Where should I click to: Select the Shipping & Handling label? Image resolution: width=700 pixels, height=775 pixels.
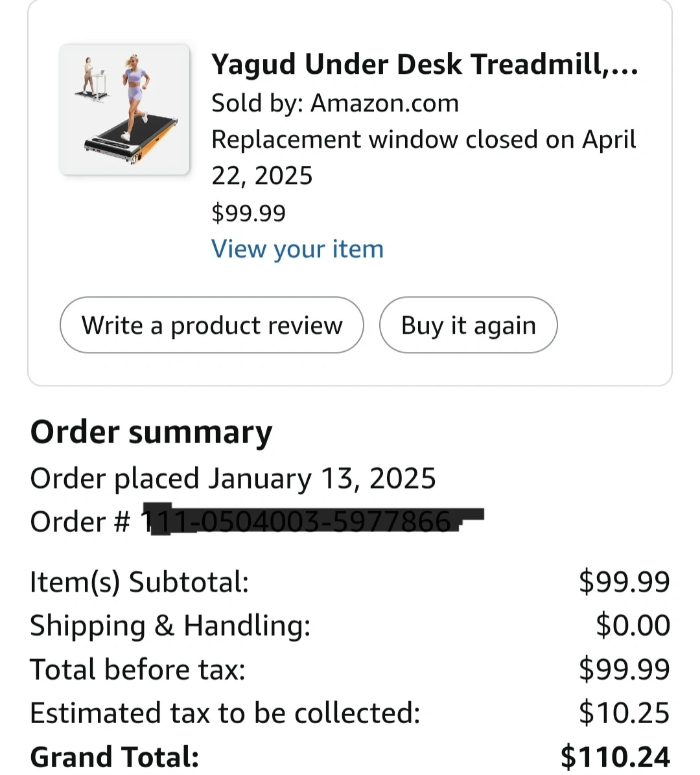coord(170,626)
